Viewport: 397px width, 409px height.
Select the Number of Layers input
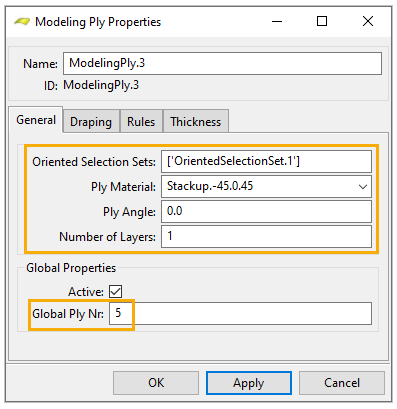coord(266,236)
